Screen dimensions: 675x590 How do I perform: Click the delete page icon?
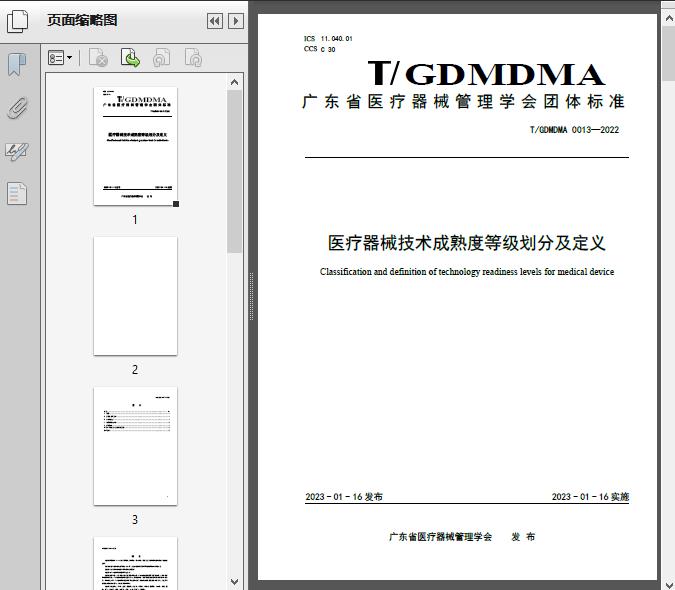pyautogui.click(x=98, y=58)
